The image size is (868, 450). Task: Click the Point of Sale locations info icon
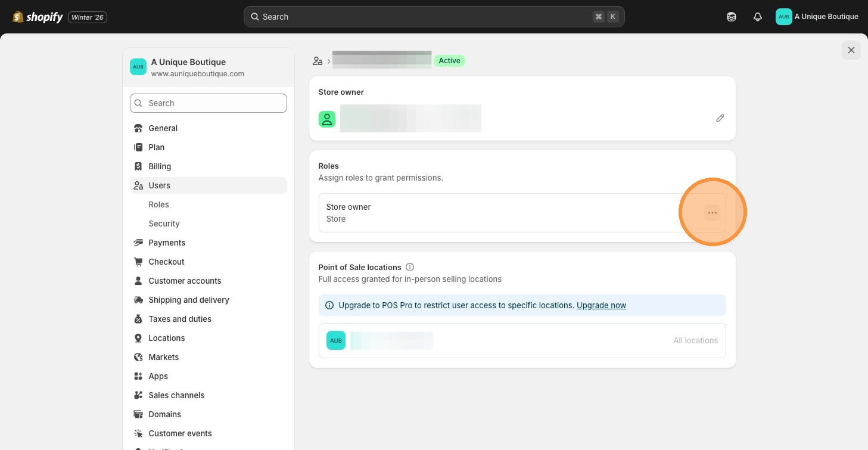point(410,267)
